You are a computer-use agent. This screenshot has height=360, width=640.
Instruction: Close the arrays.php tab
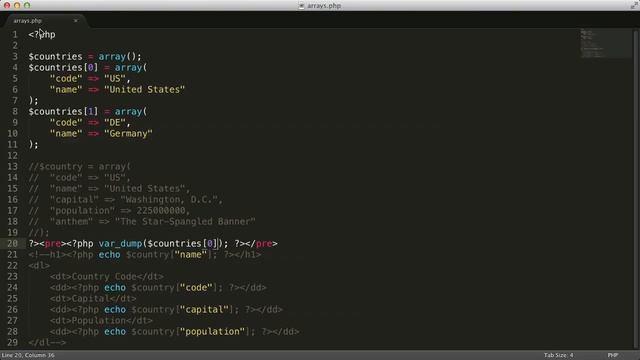76,20
